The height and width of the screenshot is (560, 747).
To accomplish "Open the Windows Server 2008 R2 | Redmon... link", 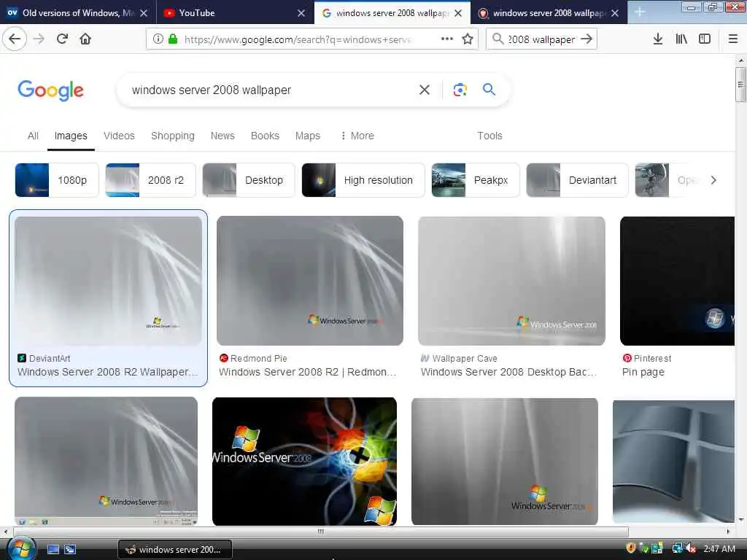I will tap(308, 372).
